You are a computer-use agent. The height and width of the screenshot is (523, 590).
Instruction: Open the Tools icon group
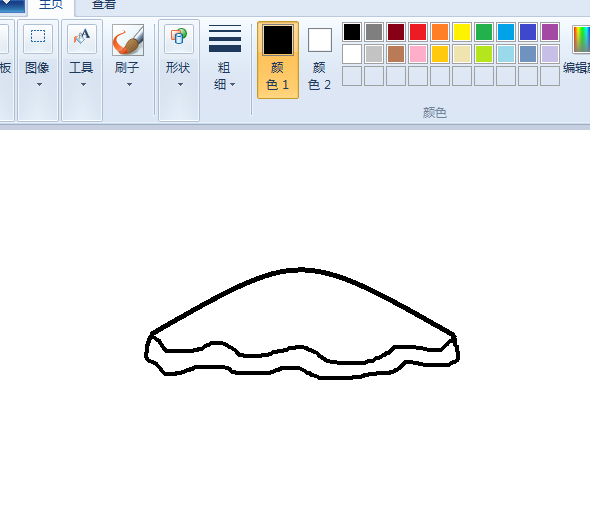pos(82,39)
